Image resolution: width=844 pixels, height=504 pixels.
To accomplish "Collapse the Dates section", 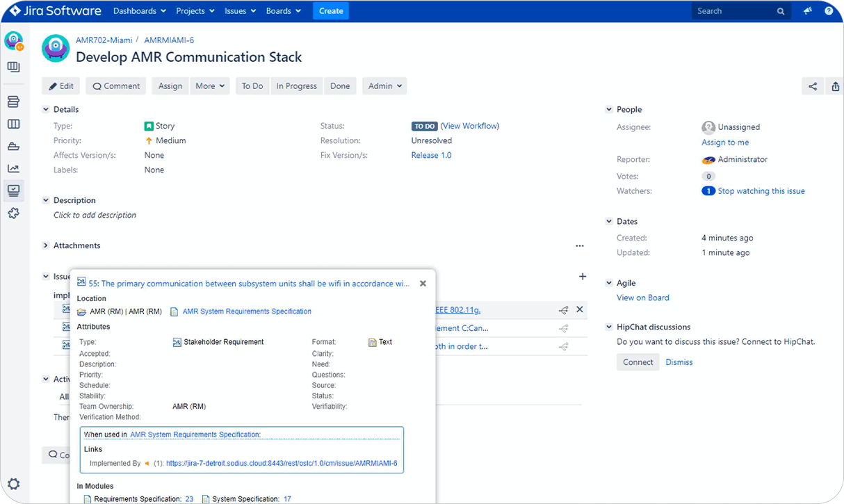I will (x=609, y=222).
